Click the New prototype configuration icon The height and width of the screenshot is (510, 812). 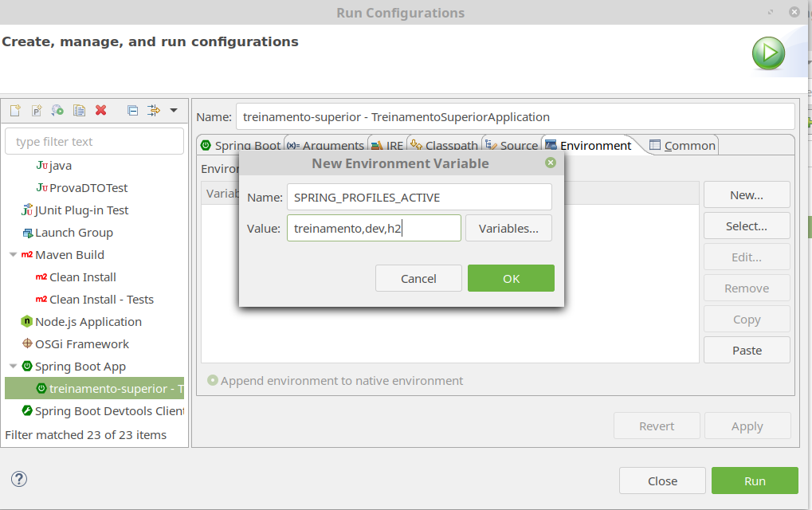pyautogui.click(x=36, y=111)
